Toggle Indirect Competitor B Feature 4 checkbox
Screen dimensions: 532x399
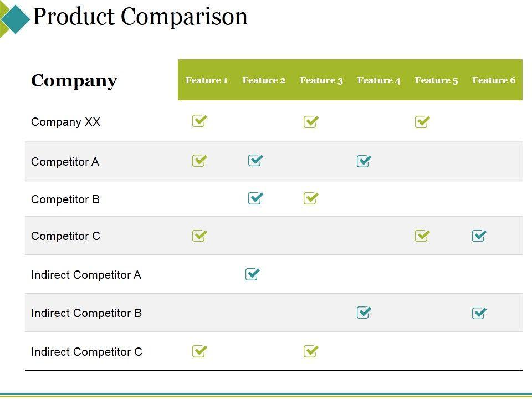[x=364, y=313]
